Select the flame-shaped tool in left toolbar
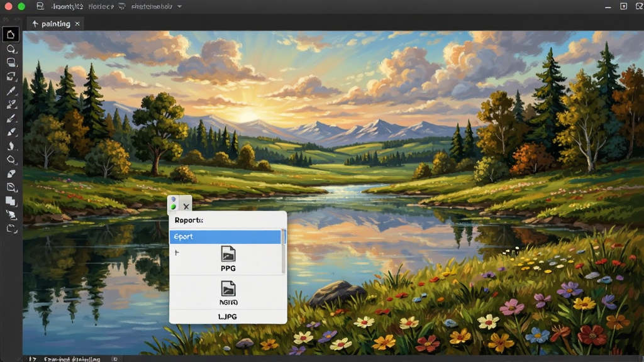The height and width of the screenshot is (362, 644). (x=11, y=146)
